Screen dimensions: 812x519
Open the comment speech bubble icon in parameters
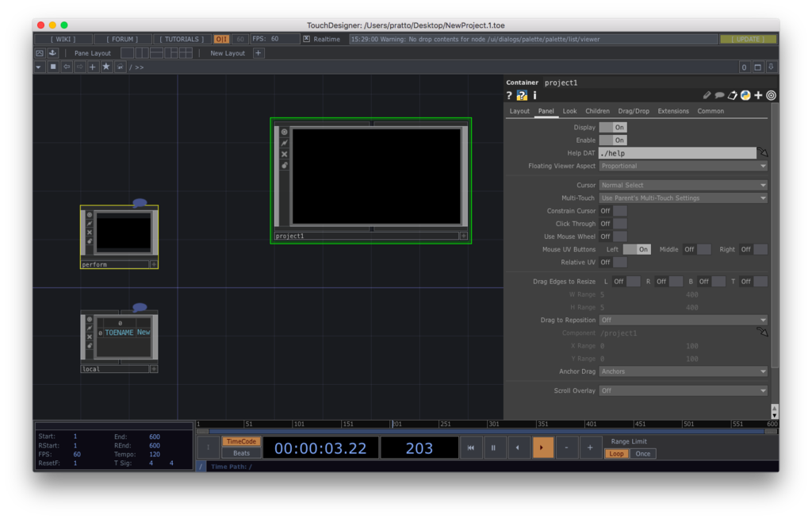(x=719, y=95)
